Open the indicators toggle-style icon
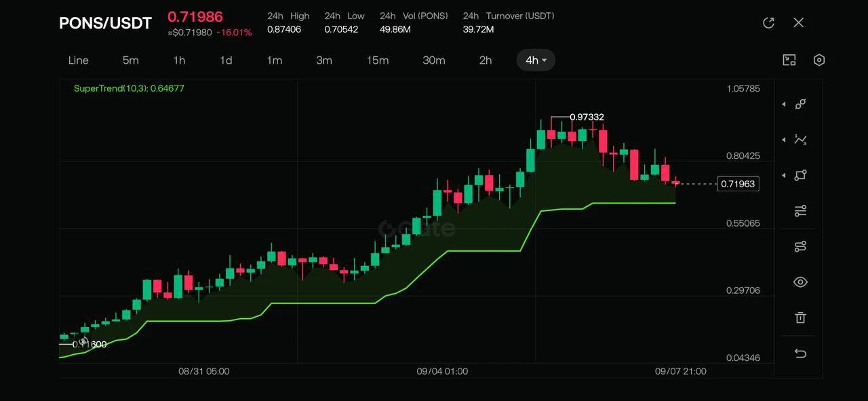 [801, 246]
